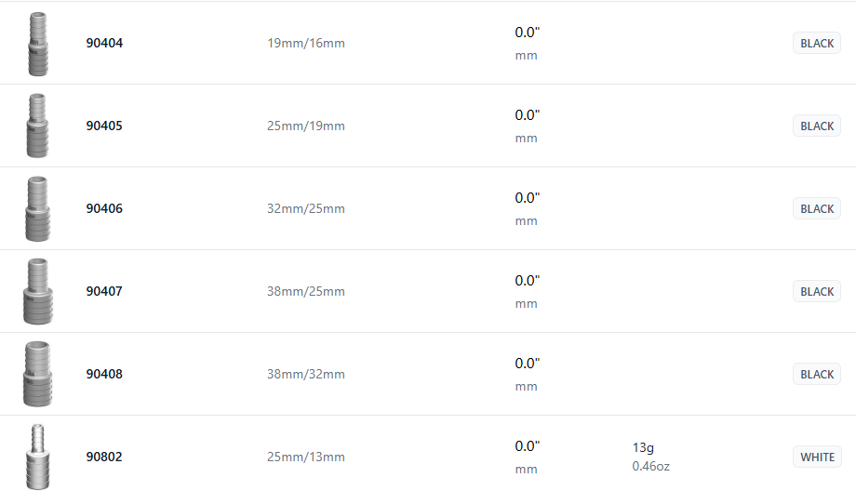
Task: Click the 13g weight value
Action: click(x=643, y=447)
